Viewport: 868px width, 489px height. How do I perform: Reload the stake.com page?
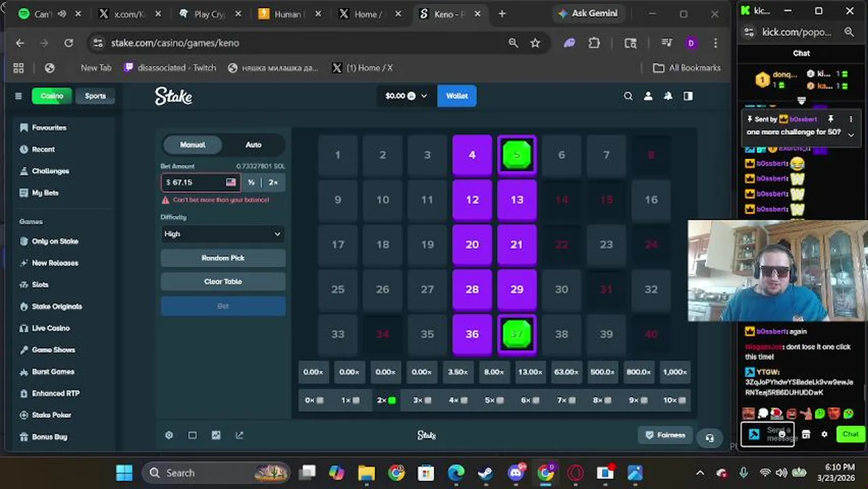click(69, 43)
